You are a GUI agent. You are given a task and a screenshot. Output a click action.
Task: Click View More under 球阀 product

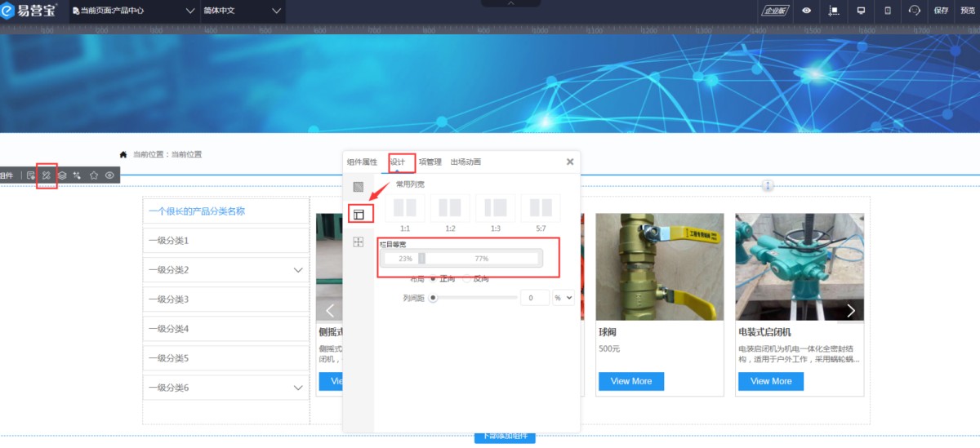click(630, 381)
